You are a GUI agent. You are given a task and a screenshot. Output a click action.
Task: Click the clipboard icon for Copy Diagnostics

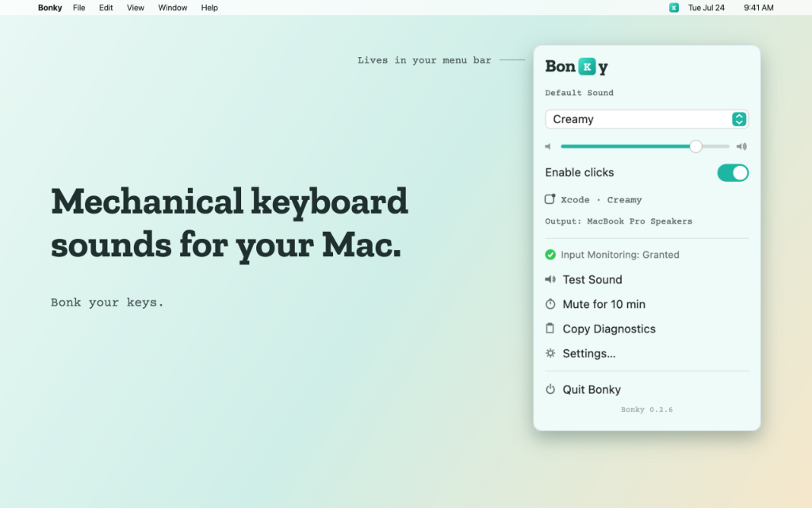point(550,328)
